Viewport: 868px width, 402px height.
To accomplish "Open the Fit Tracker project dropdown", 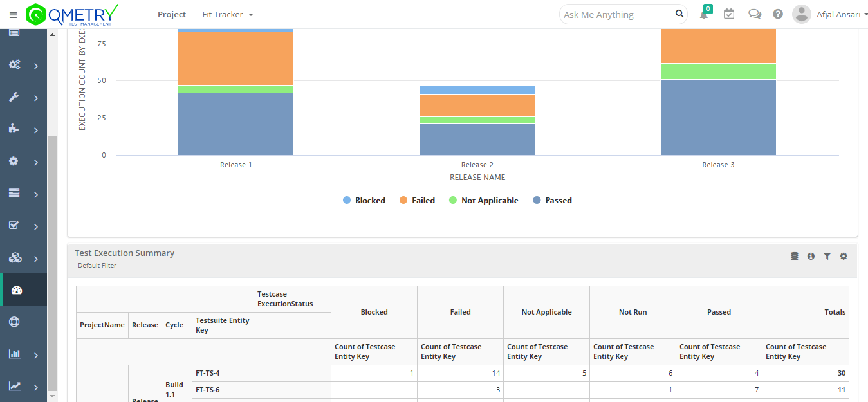I will (x=228, y=15).
